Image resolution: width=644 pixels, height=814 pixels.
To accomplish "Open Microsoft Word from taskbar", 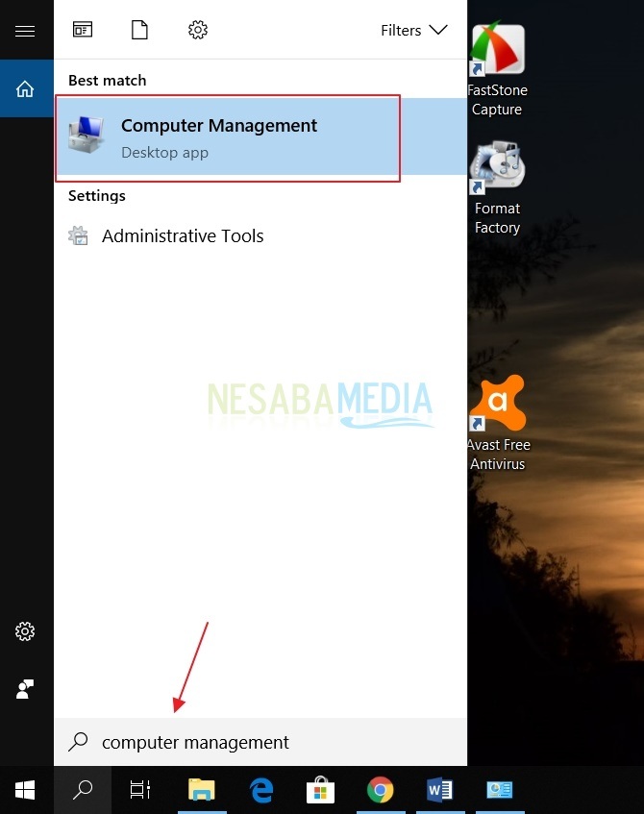I will [439, 790].
